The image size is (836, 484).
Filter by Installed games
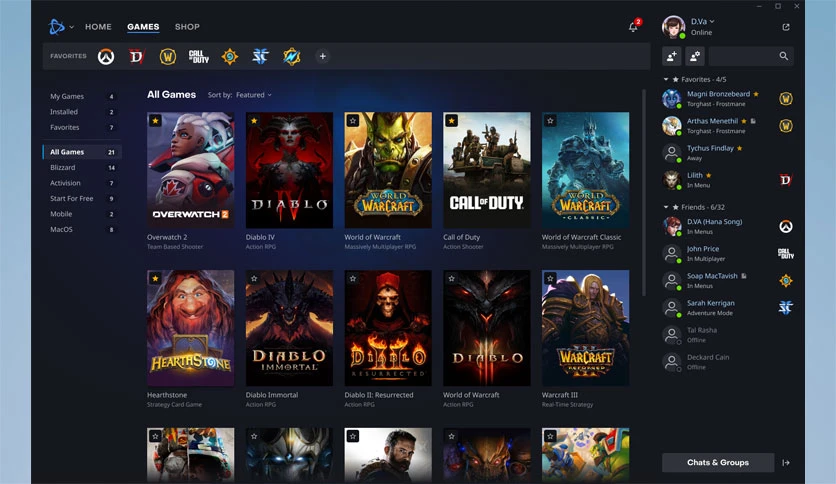82,112
